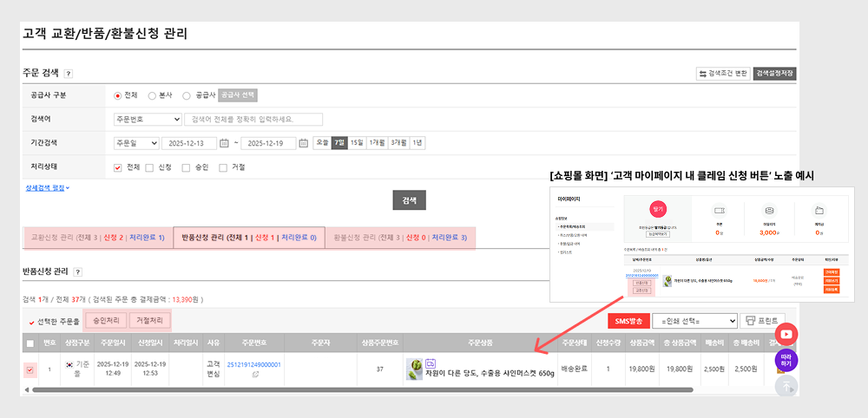Select the 1년 period button

point(418,143)
